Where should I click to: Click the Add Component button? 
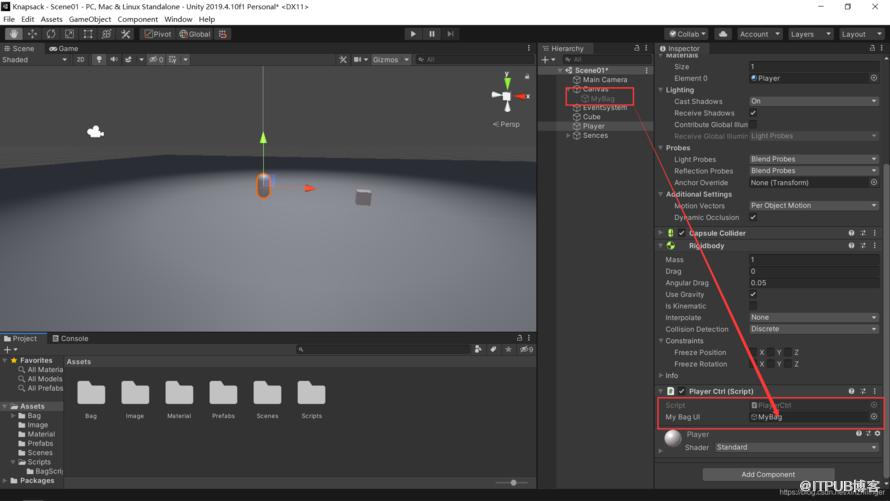point(768,474)
